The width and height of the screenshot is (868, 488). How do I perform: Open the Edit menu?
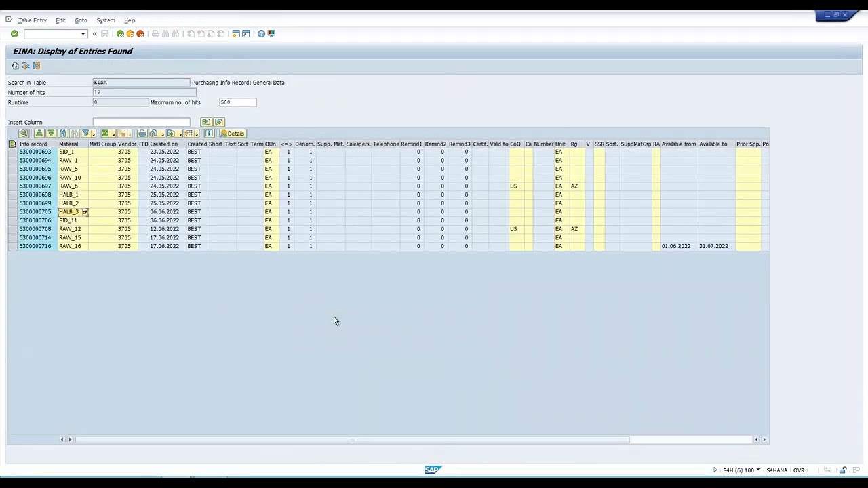tap(60, 20)
